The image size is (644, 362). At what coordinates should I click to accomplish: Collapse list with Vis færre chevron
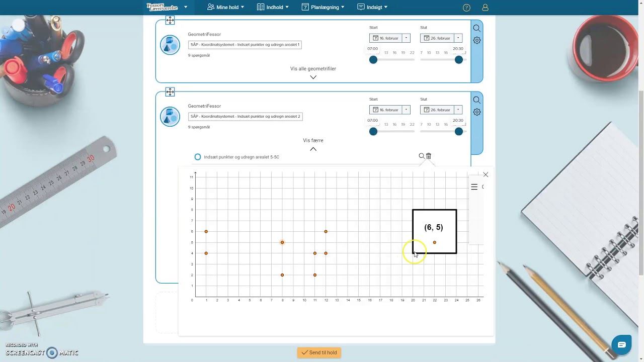(x=313, y=149)
